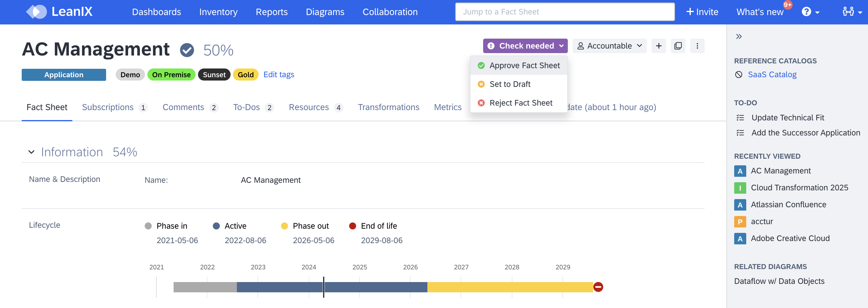Open the three-dot more actions menu
This screenshot has height=308, width=868.
(697, 46)
